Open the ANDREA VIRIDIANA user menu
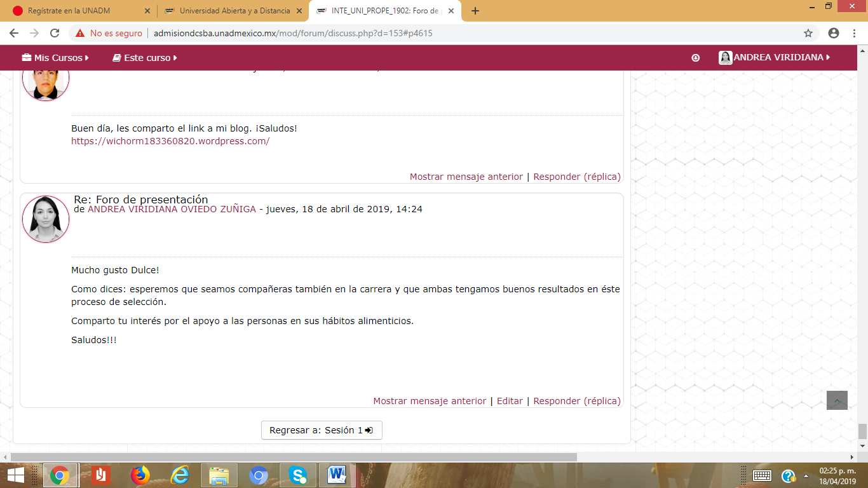This screenshot has width=868, height=488. (x=775, y=58)
